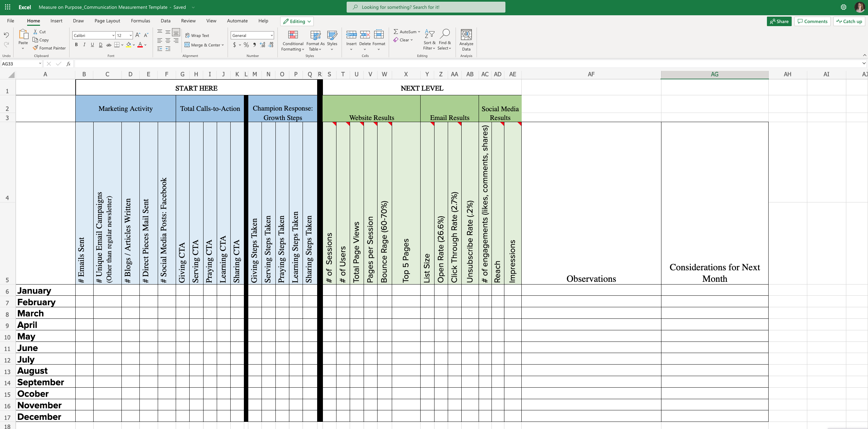Apply percent number style
Viewport: 868px width, 429px height.
[x=246, y=44]
